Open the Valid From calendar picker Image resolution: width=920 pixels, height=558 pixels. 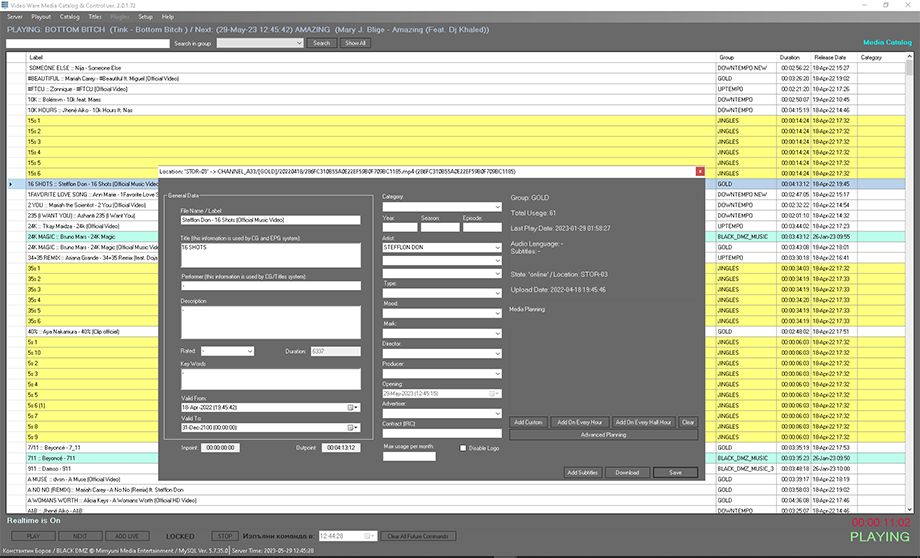352,407
